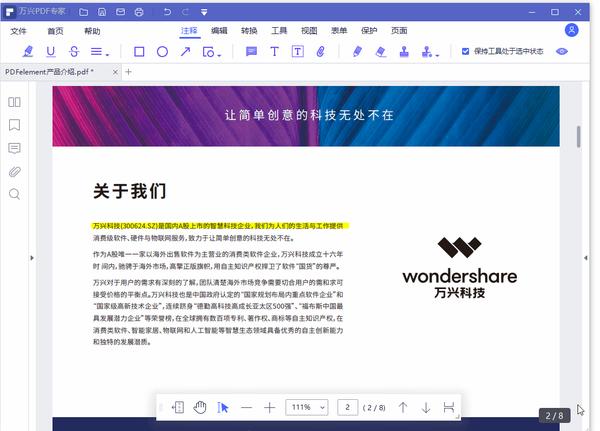Open the 111% zoom level dropdown
The height and width of the screenshot is (431, 600).
click(307, 407)
